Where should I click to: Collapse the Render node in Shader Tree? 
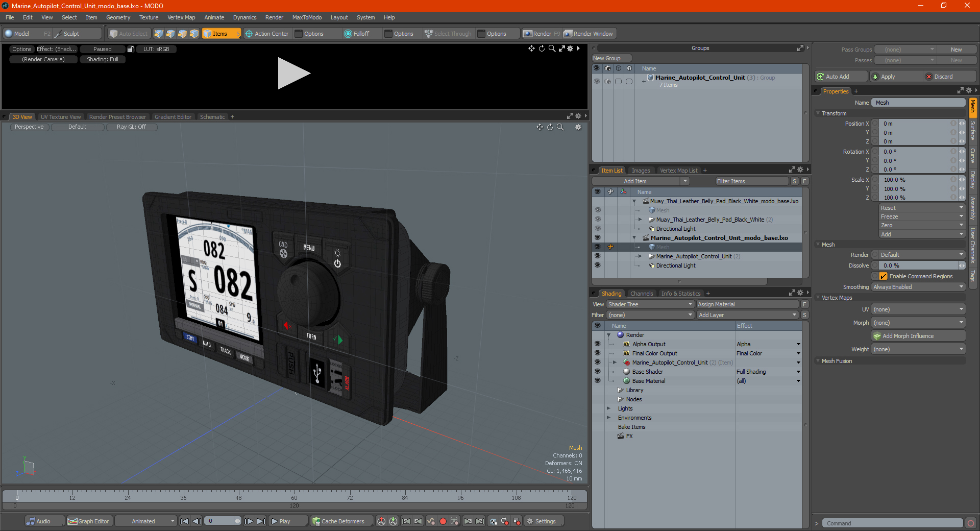(x=608, y=335)
